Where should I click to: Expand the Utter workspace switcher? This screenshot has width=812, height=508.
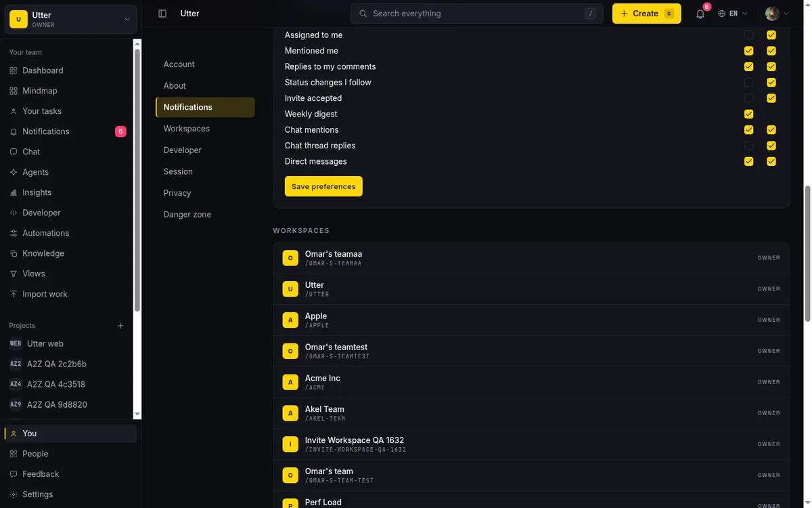[x=70, y=19]
